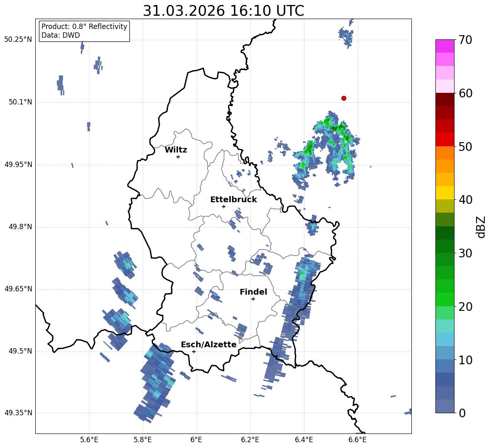Click the yellow colorbar segment at 40
This screenshot has height=448, width=491.
click(445, 193)
